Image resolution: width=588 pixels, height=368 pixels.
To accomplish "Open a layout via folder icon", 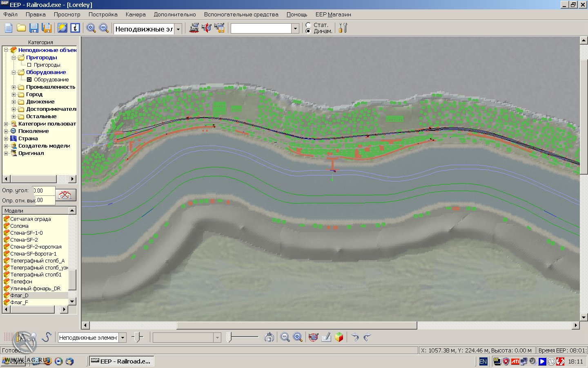I will coord(21,28).
